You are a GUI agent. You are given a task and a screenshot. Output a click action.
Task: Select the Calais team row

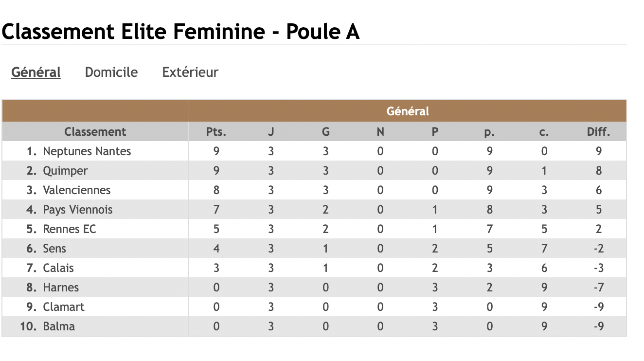tap(58, 268)
